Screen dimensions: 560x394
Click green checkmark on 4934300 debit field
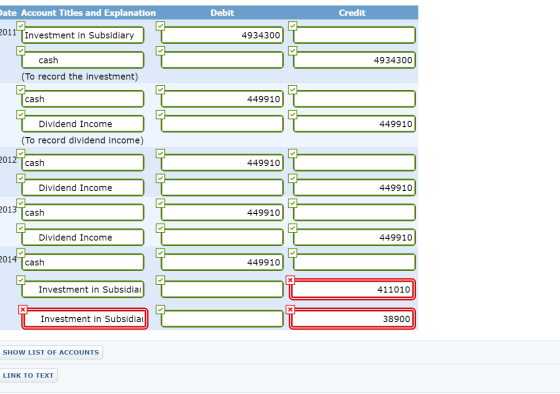coord(160,26)
